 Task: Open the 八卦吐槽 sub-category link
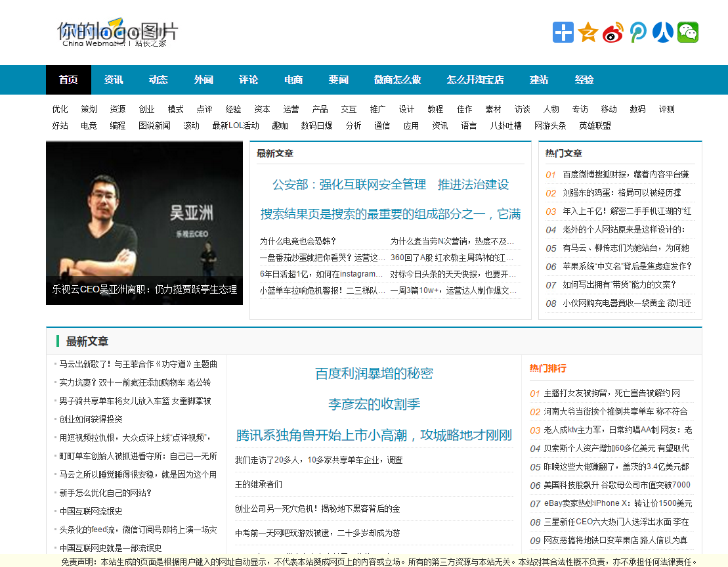point(505,125)
